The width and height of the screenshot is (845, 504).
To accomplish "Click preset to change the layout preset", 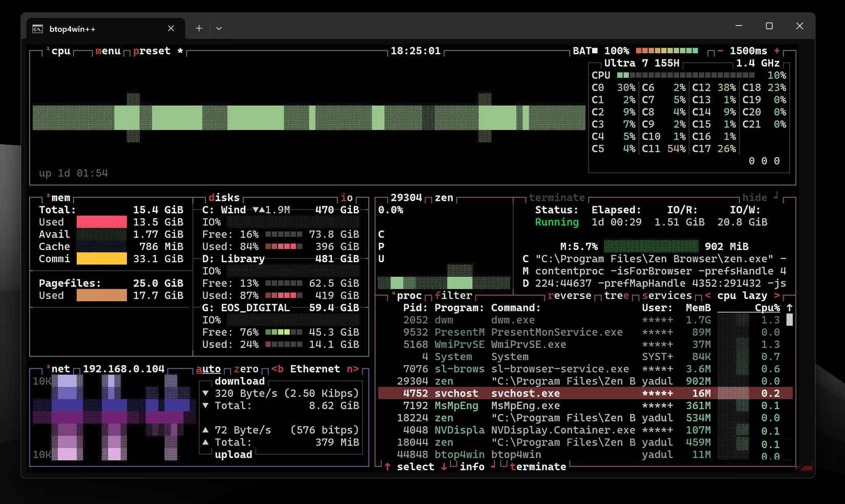I will pos(152,51).
